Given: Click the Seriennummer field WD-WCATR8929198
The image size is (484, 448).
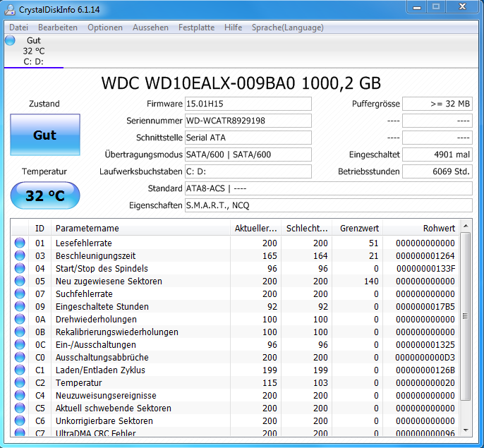Looking at the screenshot, I should coord(248,121).
